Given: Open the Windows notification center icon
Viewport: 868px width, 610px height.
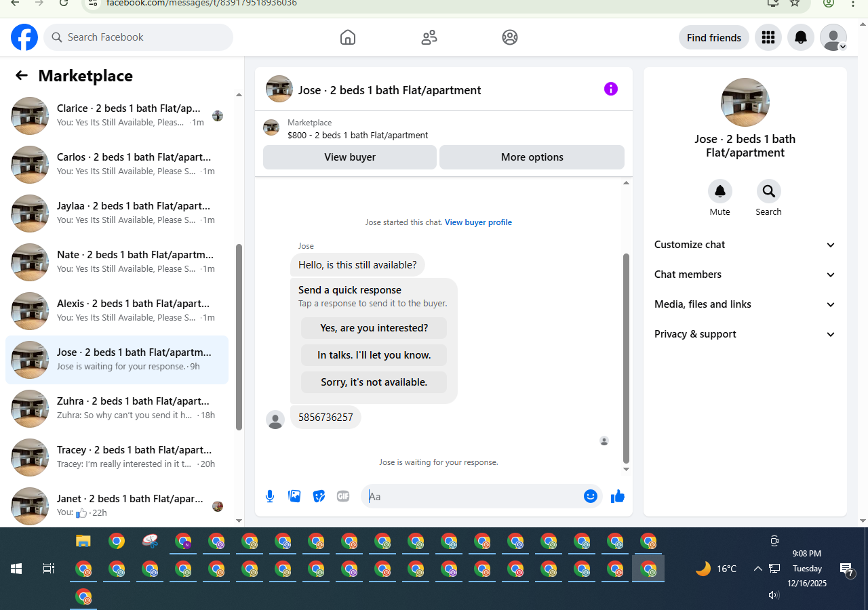Looking at the screenshot, I should click(846, 569).
